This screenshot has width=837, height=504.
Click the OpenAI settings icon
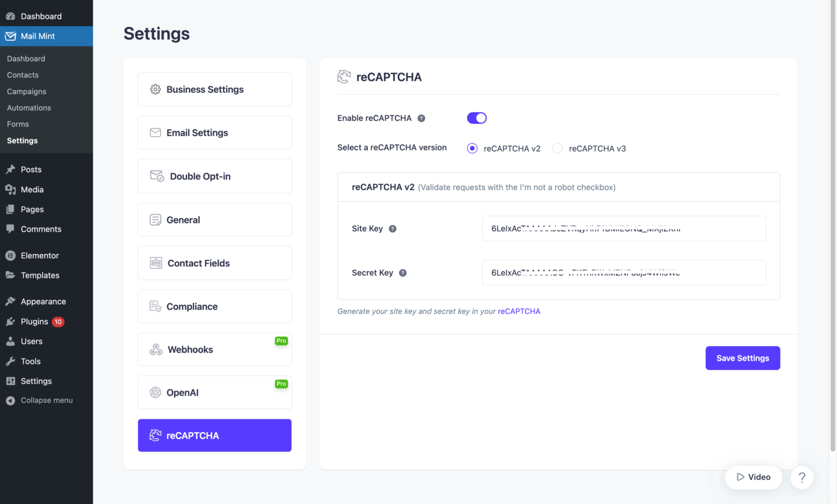[x=156, y=392]
